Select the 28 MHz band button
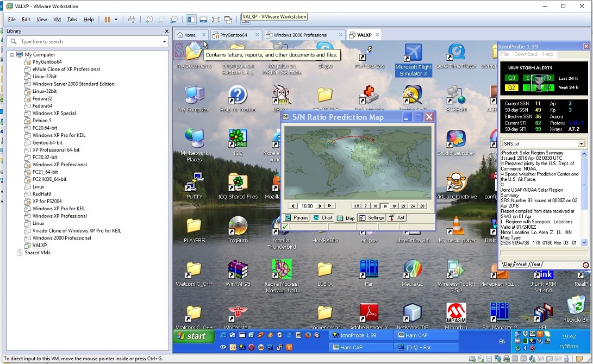The width and height of the screenshot is (593, 364). [x=422, y=206]
